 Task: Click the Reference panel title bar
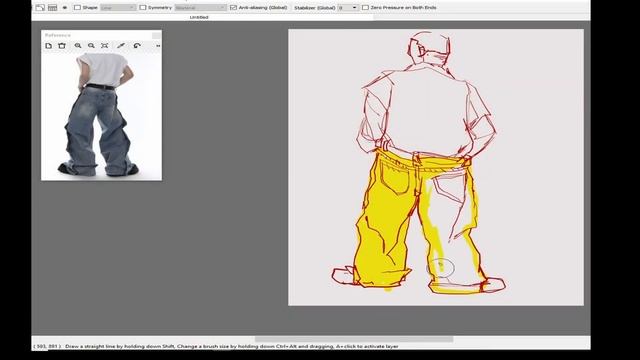coord(97,35)
